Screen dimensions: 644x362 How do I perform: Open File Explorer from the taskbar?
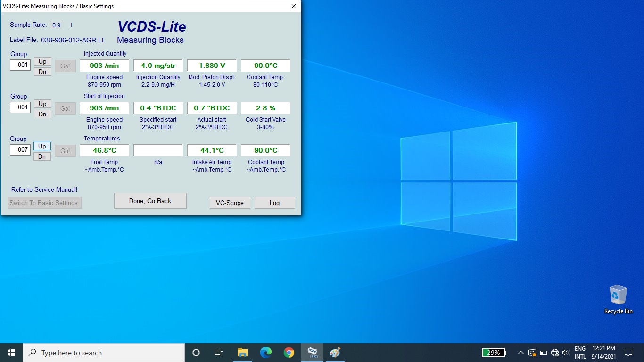242,353
